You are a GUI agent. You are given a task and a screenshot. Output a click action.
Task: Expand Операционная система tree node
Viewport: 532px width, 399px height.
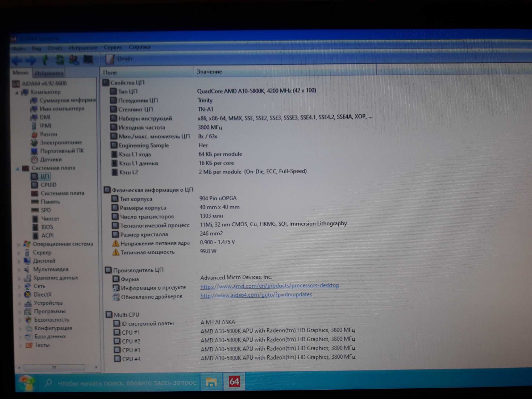click(x=19, y=244)
